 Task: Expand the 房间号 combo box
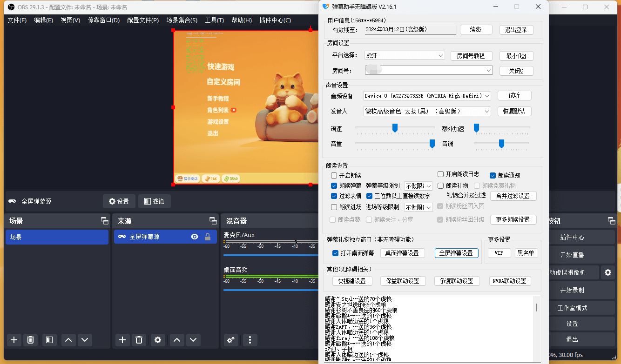[x=428, y=70]
